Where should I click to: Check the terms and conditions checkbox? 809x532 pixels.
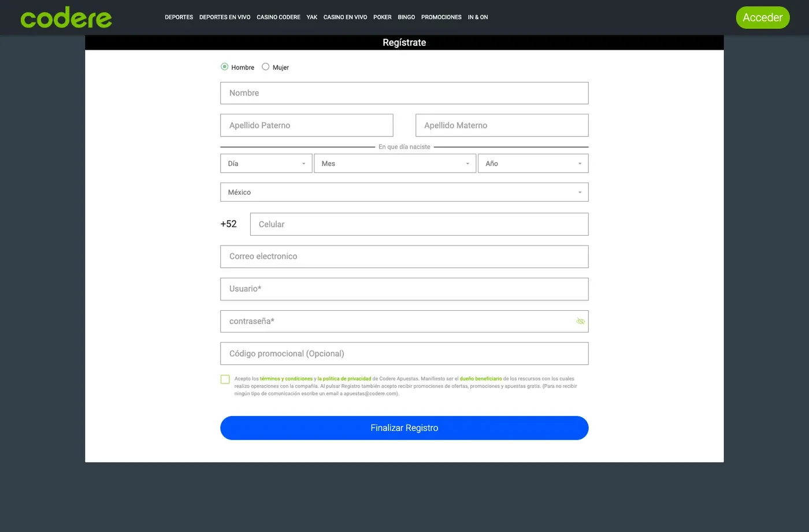point(225,380)
